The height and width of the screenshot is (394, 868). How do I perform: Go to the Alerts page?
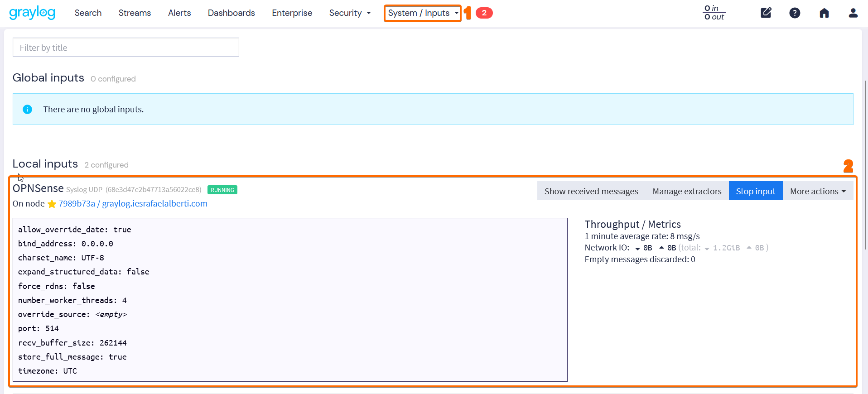pos(179,13)
